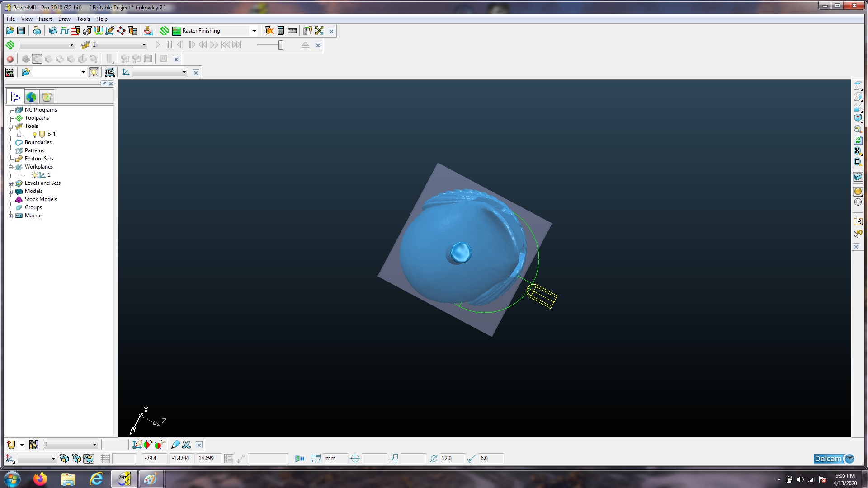This screenshot has height=488, width=868.
Task: Click the units field showing mm
Action: point(335,458)
